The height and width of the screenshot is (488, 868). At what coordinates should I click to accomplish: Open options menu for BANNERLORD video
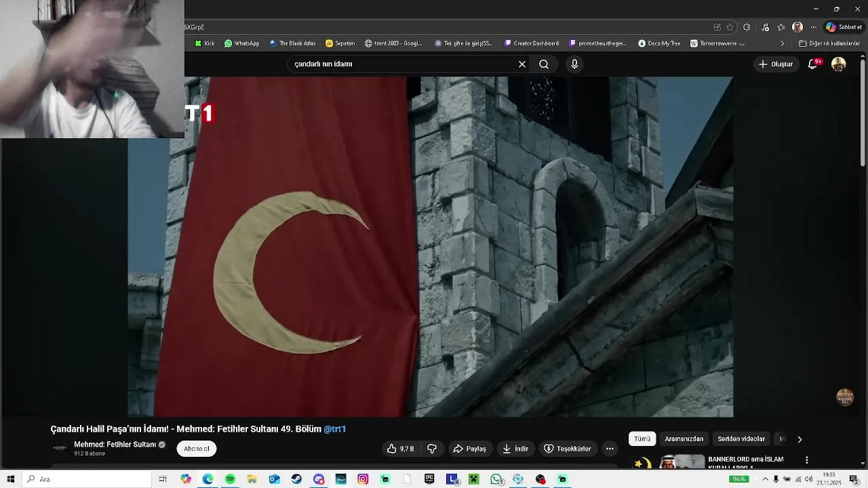coord(806,460)
